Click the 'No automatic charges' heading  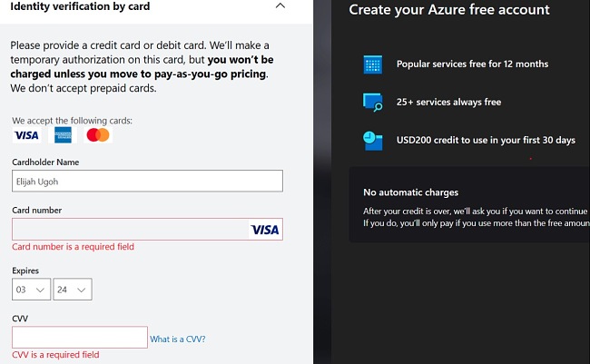point(410,192)
